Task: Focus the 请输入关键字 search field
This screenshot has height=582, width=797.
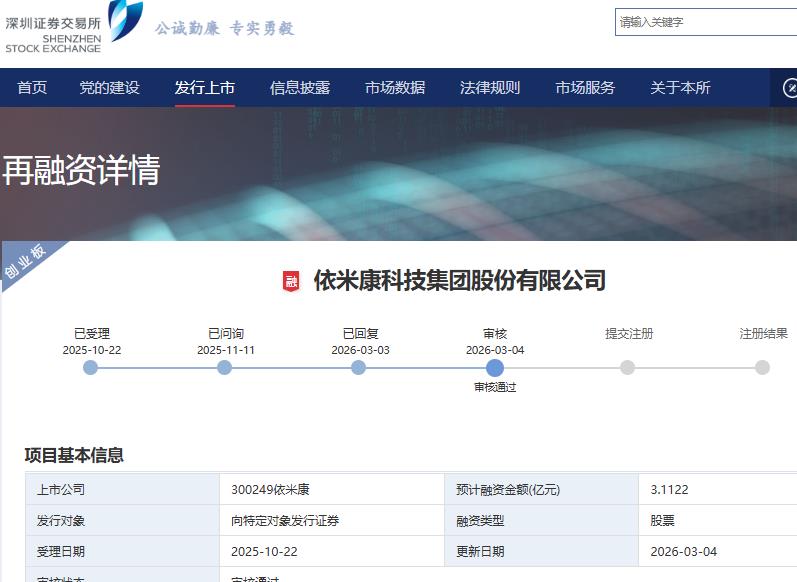Action: 706,22
